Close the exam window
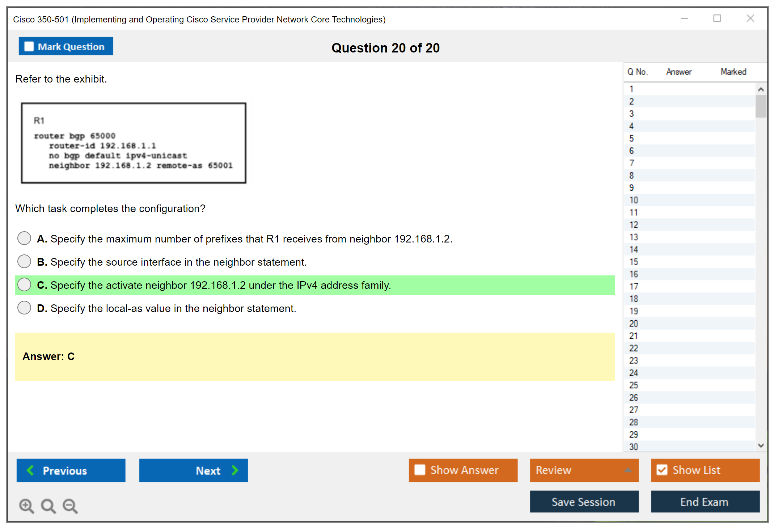Viewport: 778px width, 532px height. point(750,18)
